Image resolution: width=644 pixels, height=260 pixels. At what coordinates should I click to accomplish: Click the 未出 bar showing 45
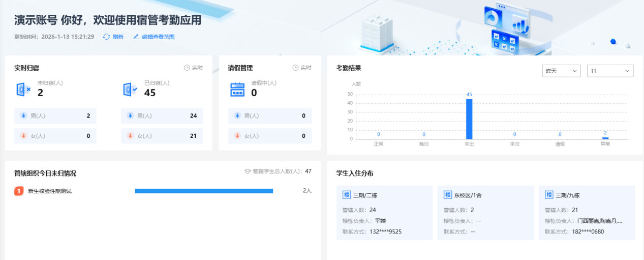pos(469,119)
